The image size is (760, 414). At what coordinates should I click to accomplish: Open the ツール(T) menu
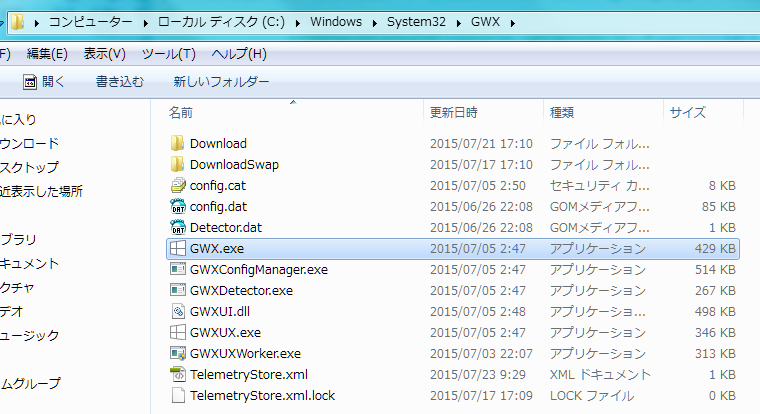pyautogui.click(x=169, y=54)
